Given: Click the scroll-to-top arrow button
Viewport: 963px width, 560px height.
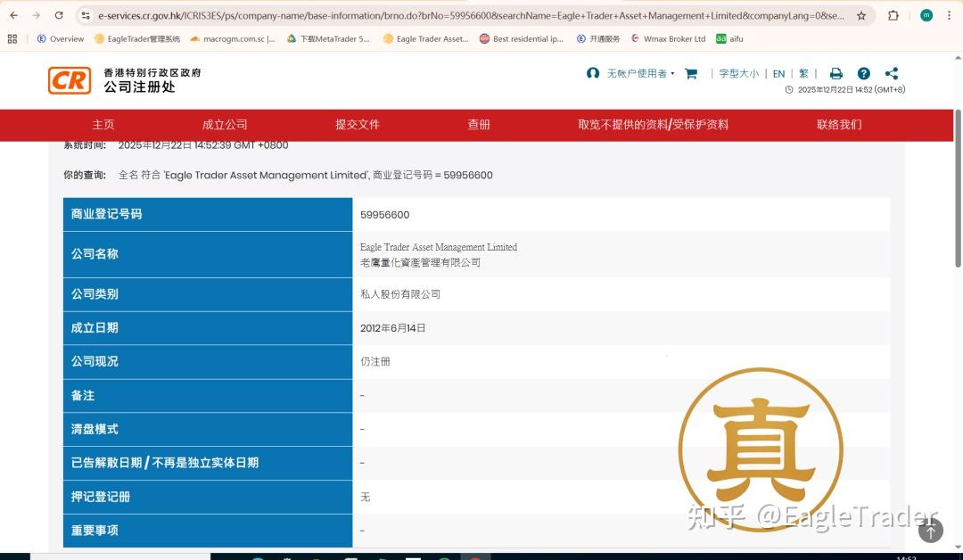Looking at the screenshot, I should tap(930, 531).
